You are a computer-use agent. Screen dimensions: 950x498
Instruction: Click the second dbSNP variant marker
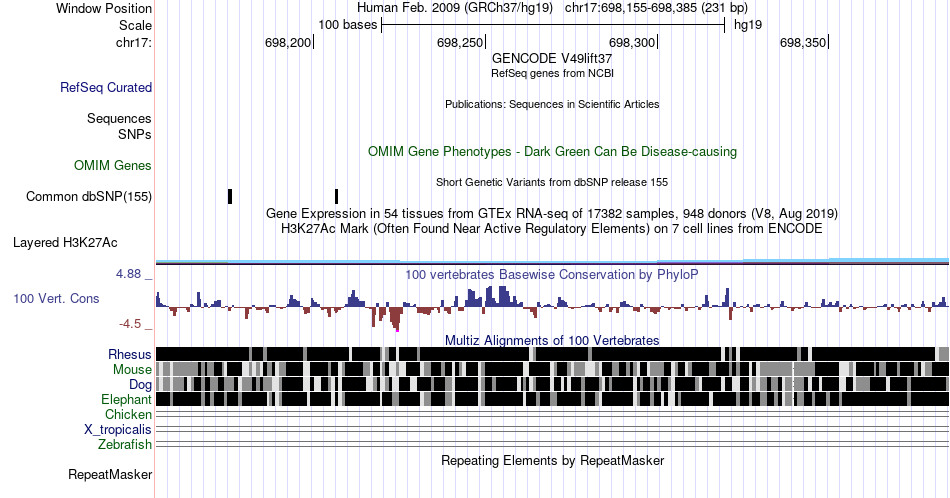(x=336, y=196)
